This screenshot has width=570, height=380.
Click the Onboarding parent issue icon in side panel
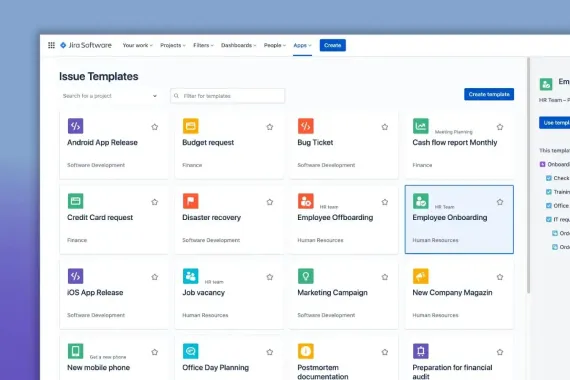542,164
